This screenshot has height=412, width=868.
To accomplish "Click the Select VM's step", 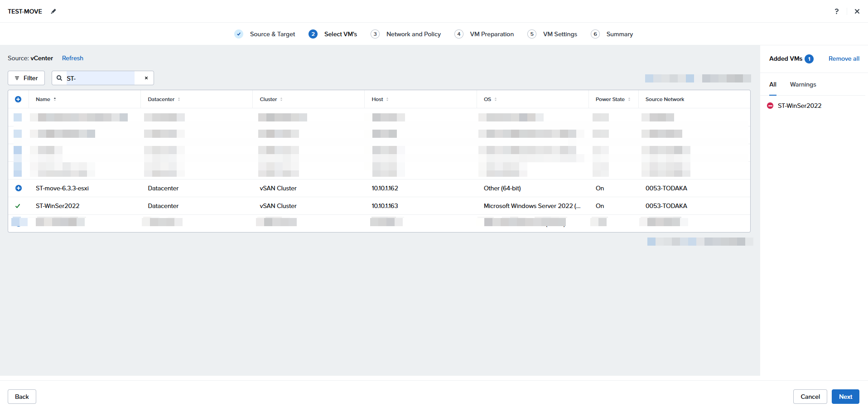I will 333,34.
